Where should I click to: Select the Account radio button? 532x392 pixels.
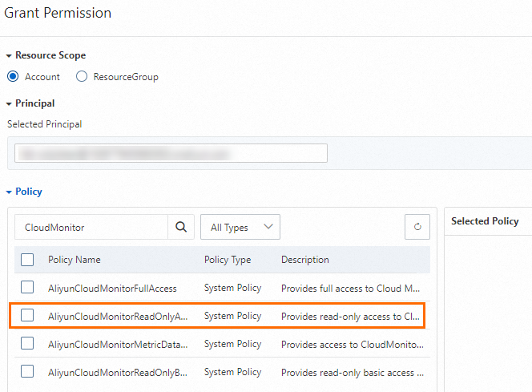click(x=13, y=76)
